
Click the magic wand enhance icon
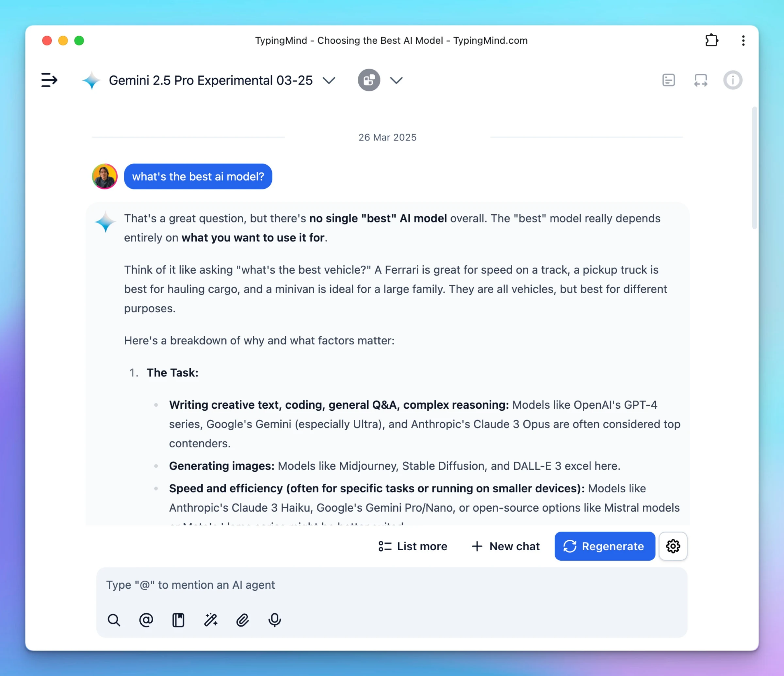click(x=210, y=620)
